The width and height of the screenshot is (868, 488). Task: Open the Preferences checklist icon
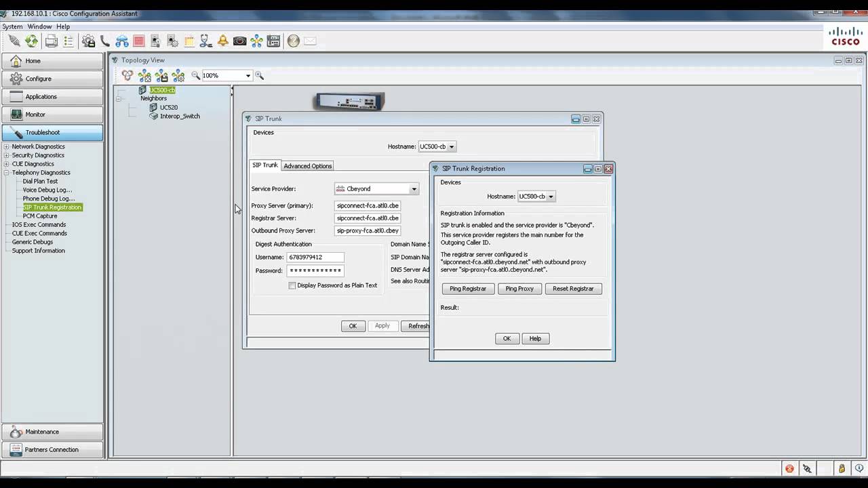click(68, 41)
